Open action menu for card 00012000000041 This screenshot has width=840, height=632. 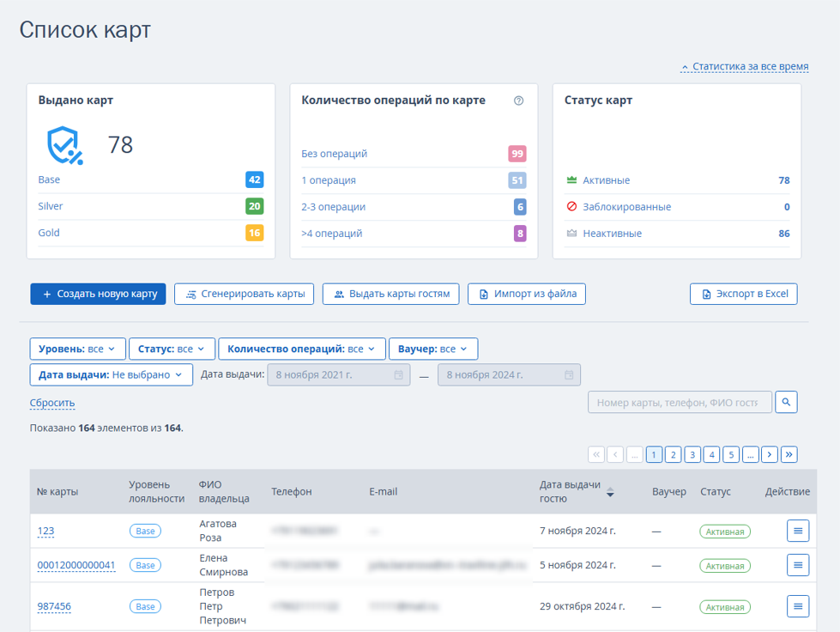[798, 565]
